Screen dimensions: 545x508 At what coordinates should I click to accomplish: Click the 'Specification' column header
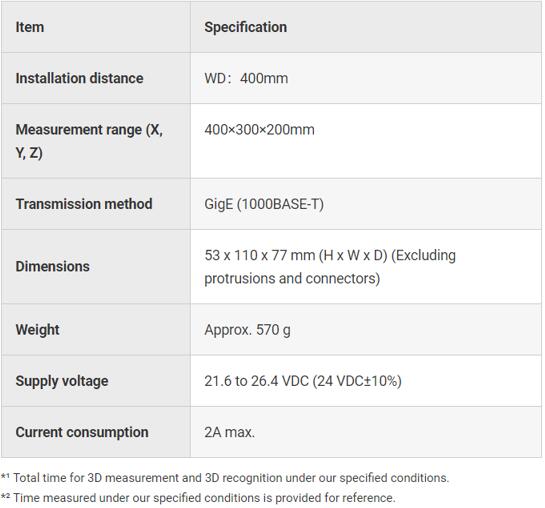click(245, 27)
